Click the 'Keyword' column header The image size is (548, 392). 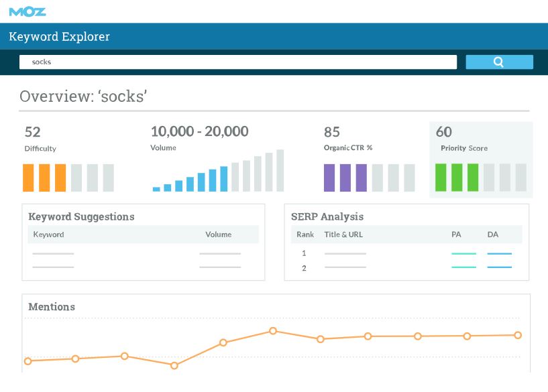click(48, 235)
